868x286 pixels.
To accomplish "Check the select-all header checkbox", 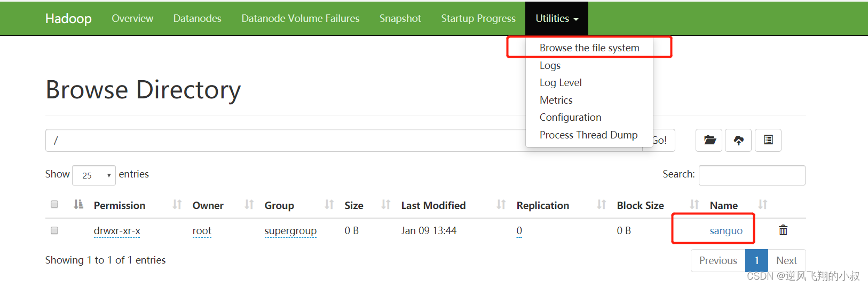I will tap(54, 204).
